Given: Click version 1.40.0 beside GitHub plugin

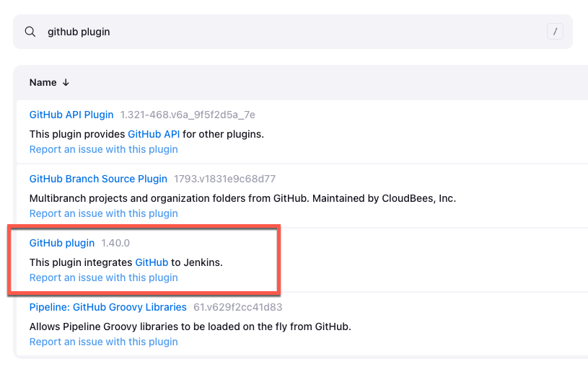Looking at the screenshot, I should 115,243.
